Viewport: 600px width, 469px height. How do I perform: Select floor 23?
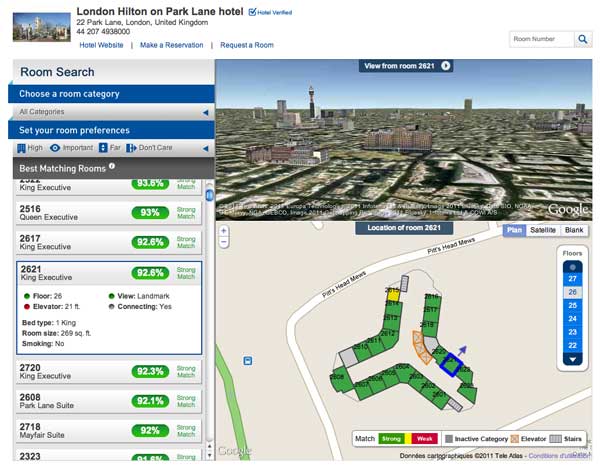click(572, 332)
